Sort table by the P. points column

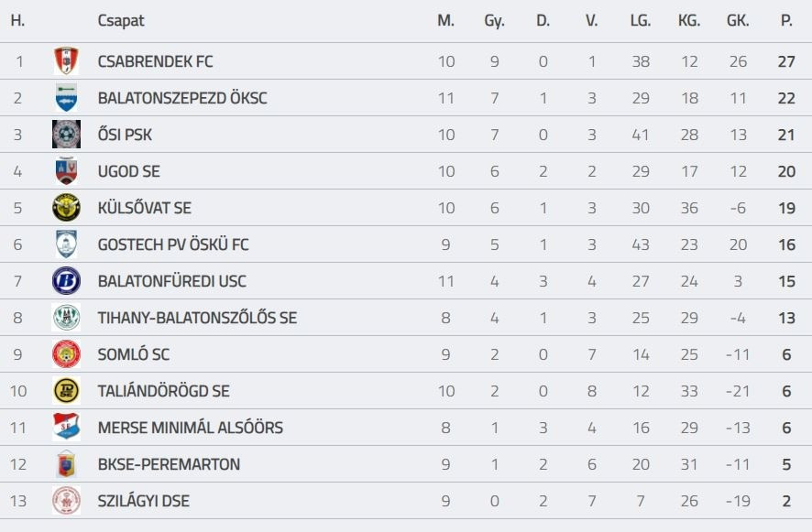786,20
